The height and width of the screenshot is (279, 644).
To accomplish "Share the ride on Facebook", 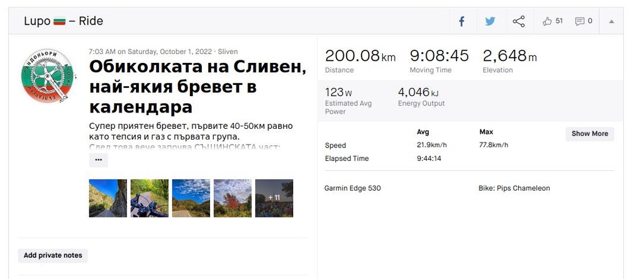I will [462, 21].
